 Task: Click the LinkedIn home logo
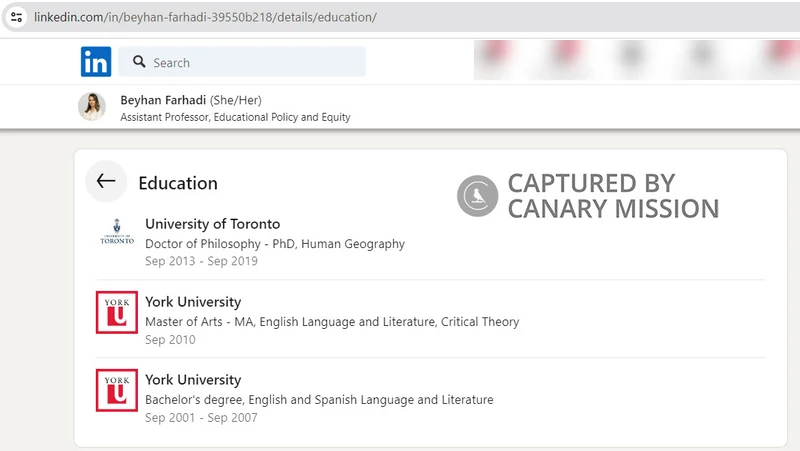[x=96, y=62]
